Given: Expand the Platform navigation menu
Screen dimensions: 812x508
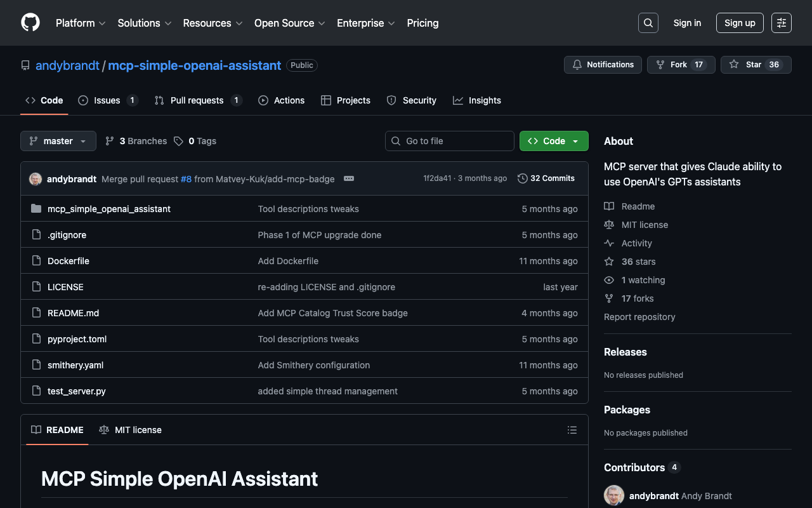Looking at the screenshot, I should click(81, 23).
